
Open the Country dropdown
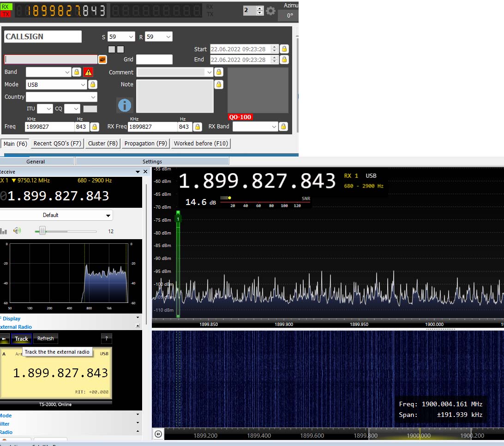(93, 97)
